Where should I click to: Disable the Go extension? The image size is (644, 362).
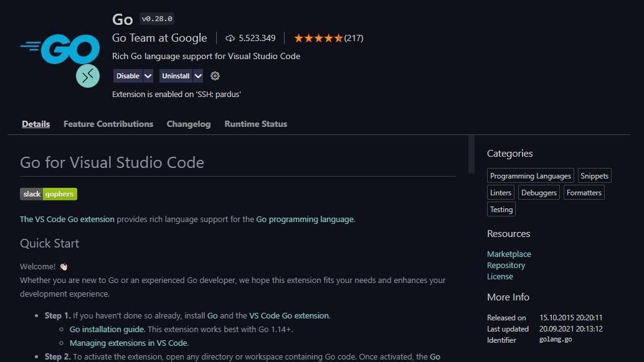pyautogui.click(x=128, y=76)
